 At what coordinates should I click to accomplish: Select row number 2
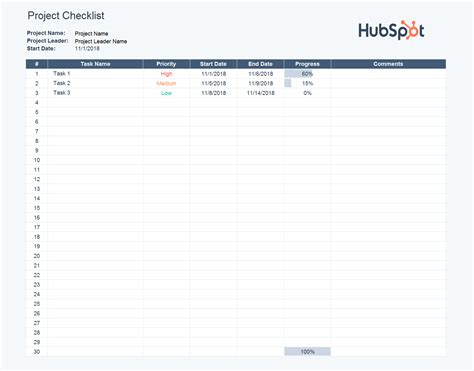click(37, 83)
